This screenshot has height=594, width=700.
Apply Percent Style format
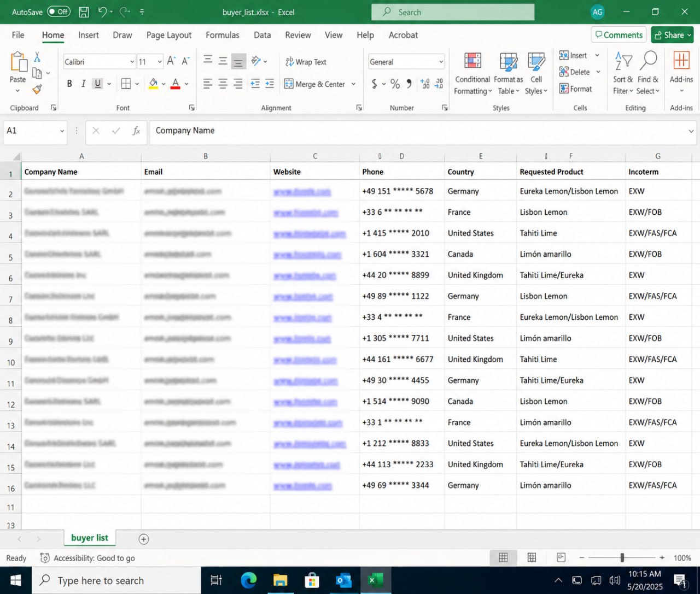click(x=395, y=84)
